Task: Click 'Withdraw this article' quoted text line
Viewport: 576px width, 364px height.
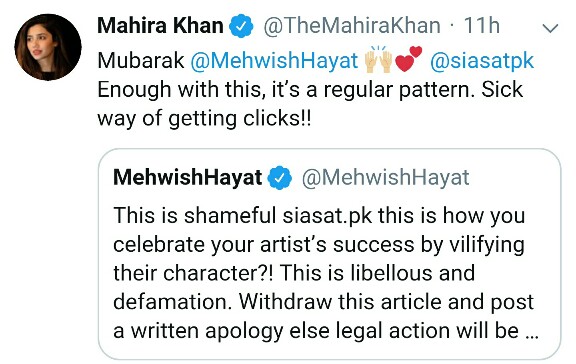Action: pyautogui.click(x=323, y=302)
